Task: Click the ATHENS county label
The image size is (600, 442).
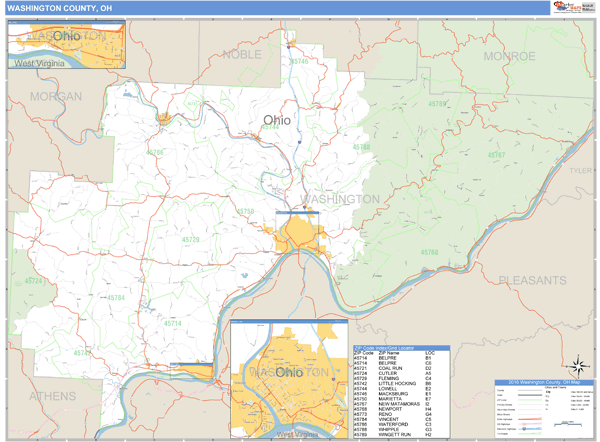Action: (x=52, y=396)
